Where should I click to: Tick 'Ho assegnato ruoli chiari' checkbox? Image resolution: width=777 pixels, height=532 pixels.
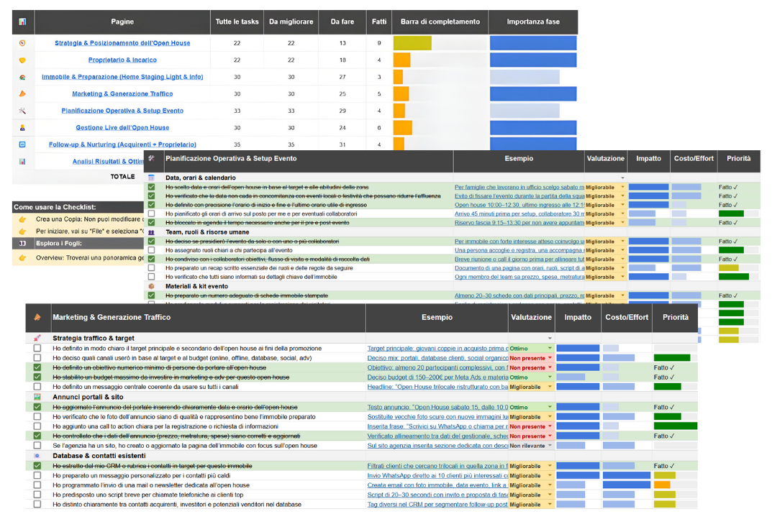151,250
